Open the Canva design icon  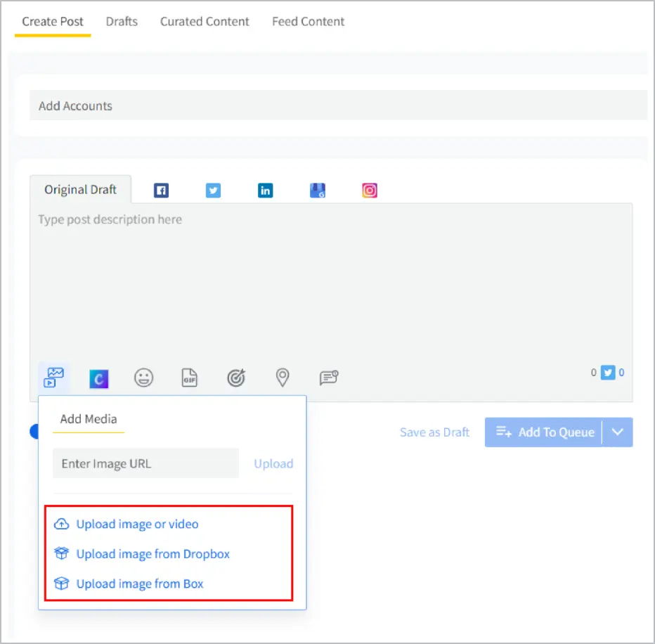click(x=99, y=379)
